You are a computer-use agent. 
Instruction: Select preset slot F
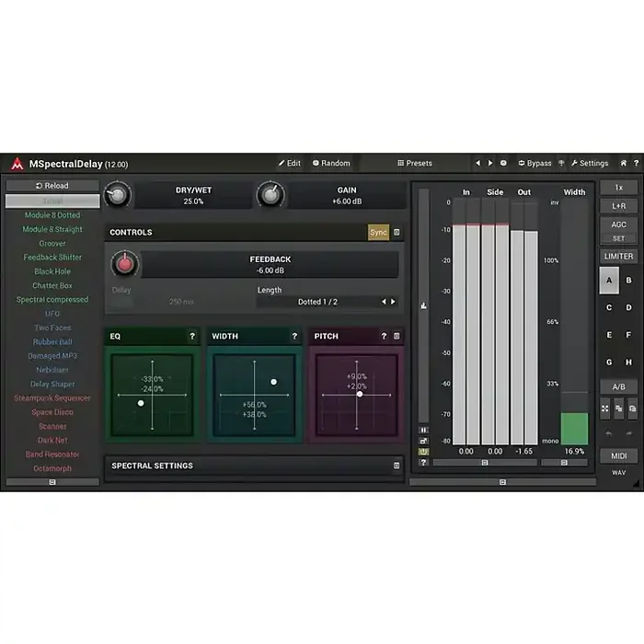click(x=628, y=335)
